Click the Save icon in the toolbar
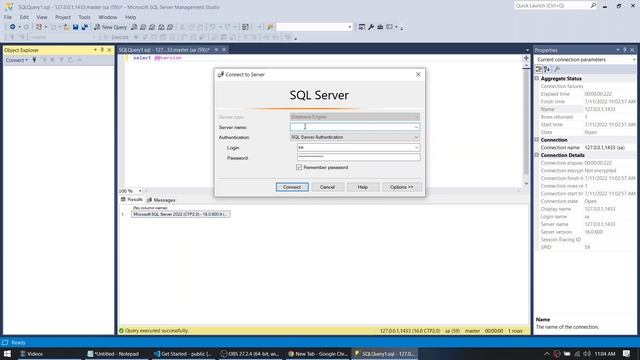The image size is (640, 360). (x=76, y=27)
